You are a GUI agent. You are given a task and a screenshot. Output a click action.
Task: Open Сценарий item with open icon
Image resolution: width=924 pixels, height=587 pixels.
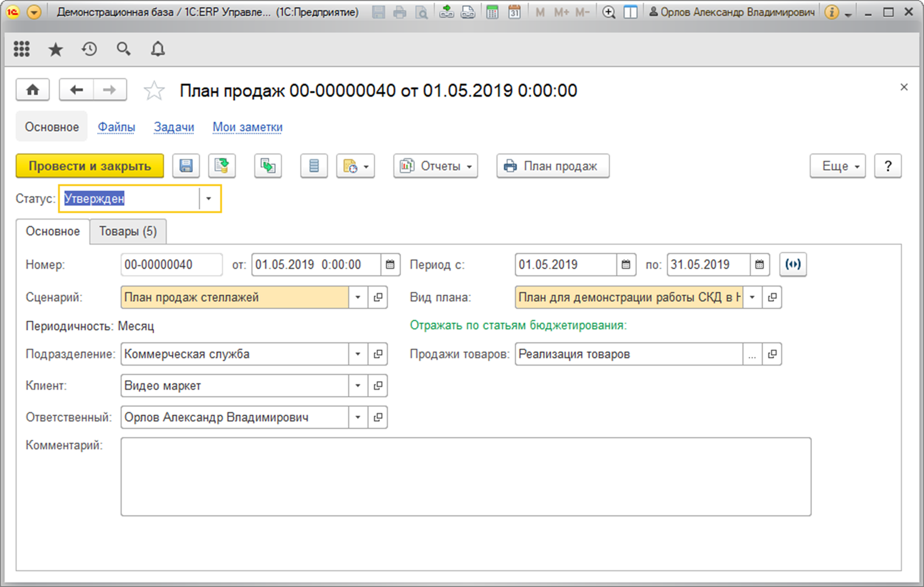pos(378,297)
